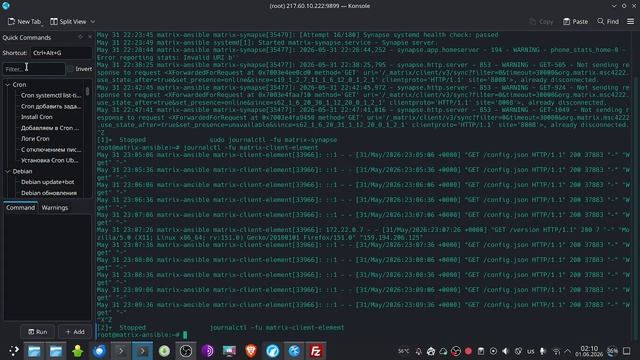Screen dimensions: 640x360
Task: Click the 56°C temperature indicator
Action: click(x=403, y=351)
